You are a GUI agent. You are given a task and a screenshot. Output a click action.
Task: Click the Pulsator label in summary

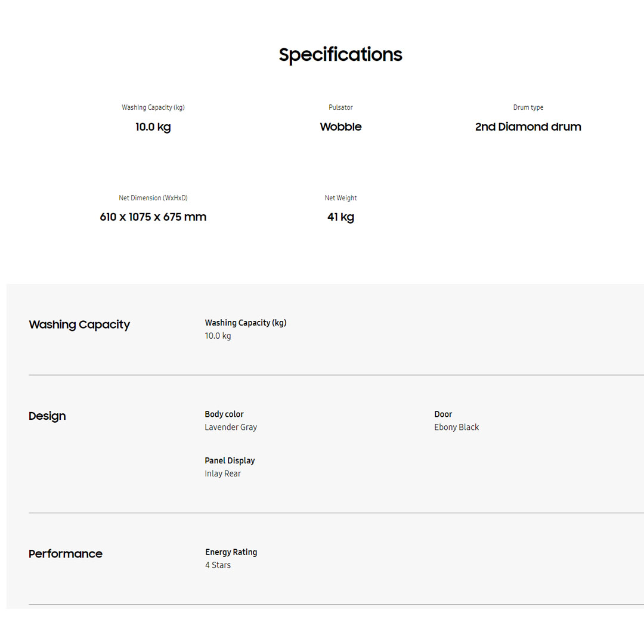[x=340, y=107]
